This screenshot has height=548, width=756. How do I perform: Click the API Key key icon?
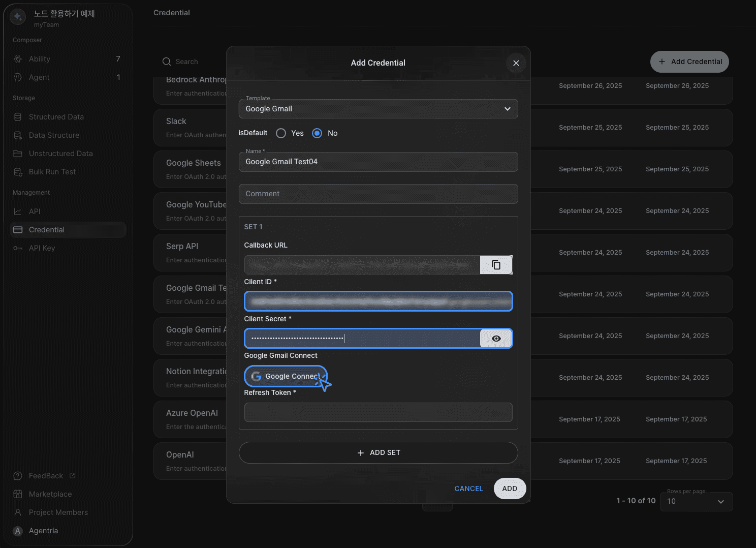tap(18, 248)
